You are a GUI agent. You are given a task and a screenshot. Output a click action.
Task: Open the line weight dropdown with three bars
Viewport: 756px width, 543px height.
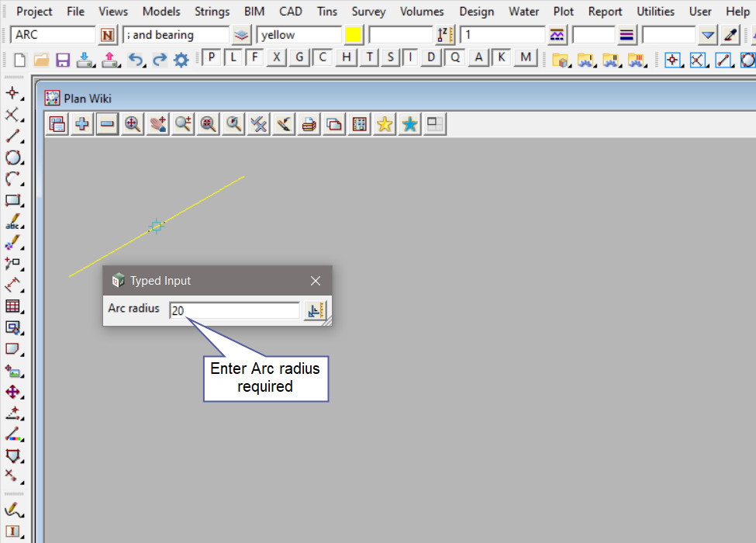[x=627, y=35]
